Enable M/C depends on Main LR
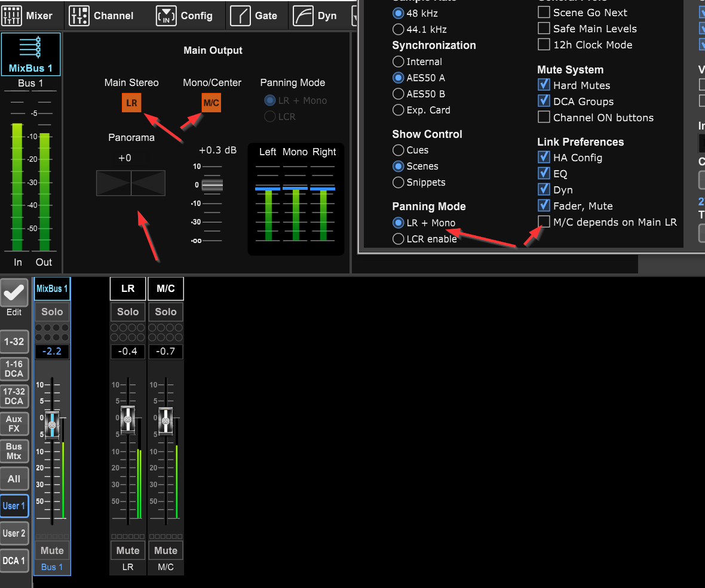This screenshot has width=705, height=588. 544,221
